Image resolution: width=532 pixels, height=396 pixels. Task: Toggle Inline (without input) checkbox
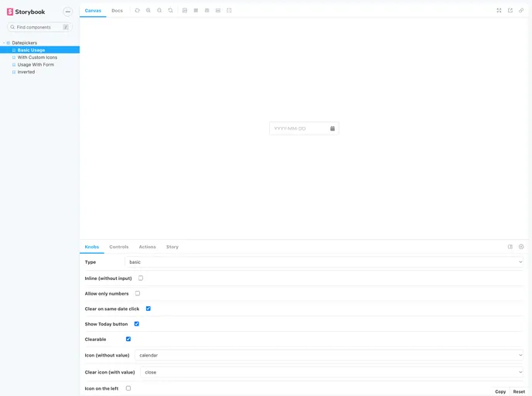pos(141,278)
